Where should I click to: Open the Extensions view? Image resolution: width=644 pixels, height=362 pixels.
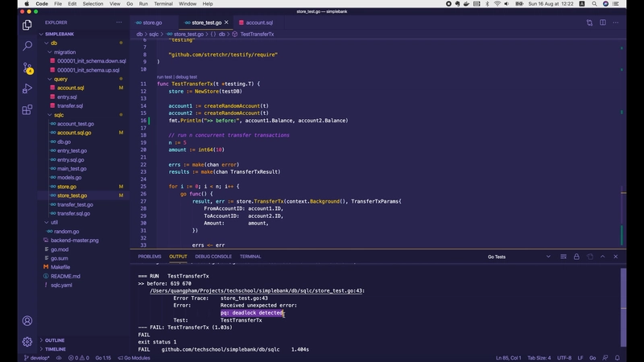(27, 109)
